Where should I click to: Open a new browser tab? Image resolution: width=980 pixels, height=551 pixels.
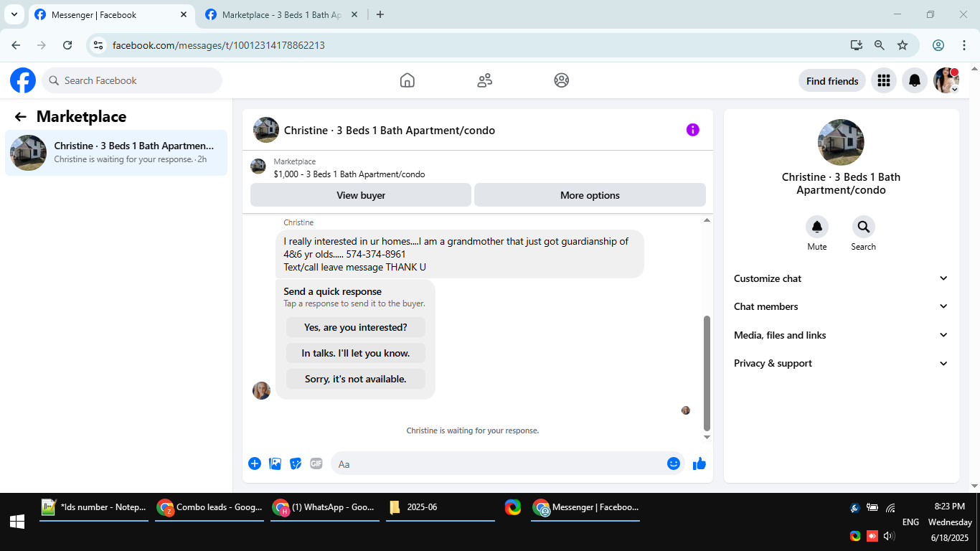coord(380,14)
